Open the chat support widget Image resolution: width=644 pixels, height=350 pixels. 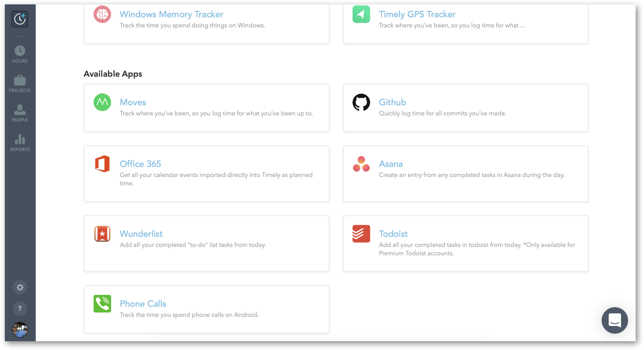615,321
